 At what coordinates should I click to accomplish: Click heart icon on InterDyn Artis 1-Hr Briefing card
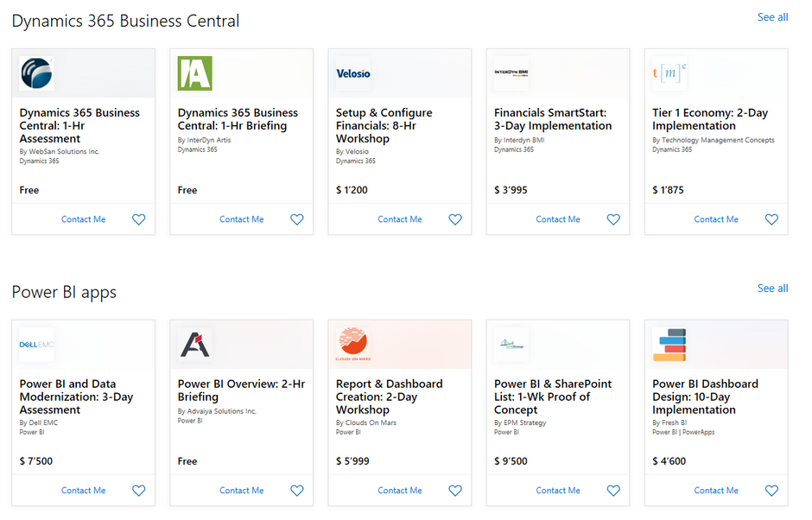coord(297,219)
